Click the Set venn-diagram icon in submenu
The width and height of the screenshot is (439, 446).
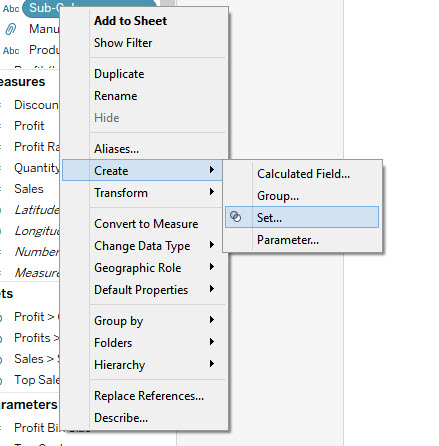(236, 217)
